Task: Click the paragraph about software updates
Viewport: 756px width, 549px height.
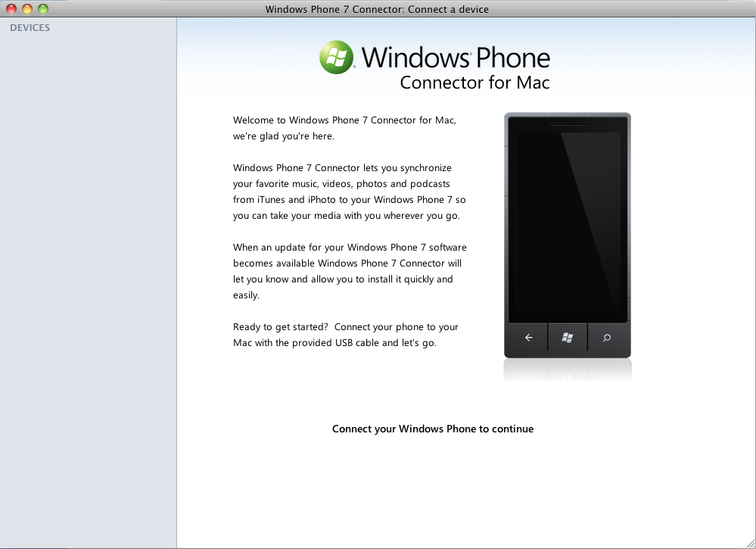Action: tap(350, 271)
